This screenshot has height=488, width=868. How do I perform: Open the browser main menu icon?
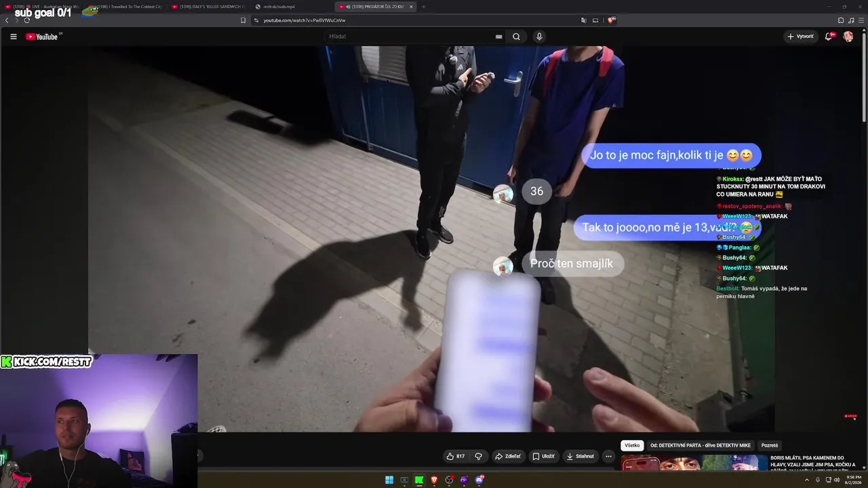(x=861, y=20)
